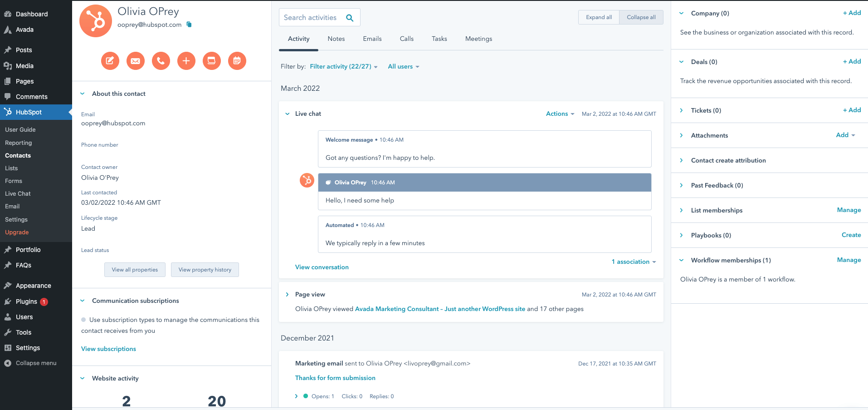This screenshot has height=410, width=868.
Task: Open Thanks for form submission email link
Action: click(335, 378)
